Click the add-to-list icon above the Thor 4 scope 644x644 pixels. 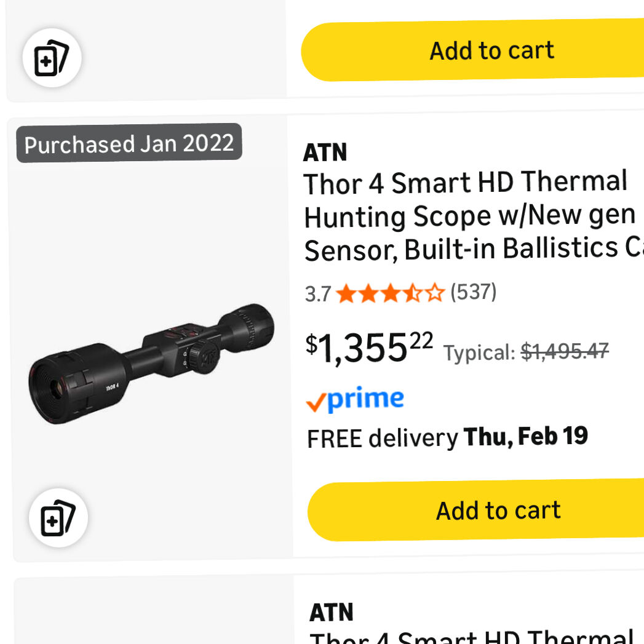(58, 517)
